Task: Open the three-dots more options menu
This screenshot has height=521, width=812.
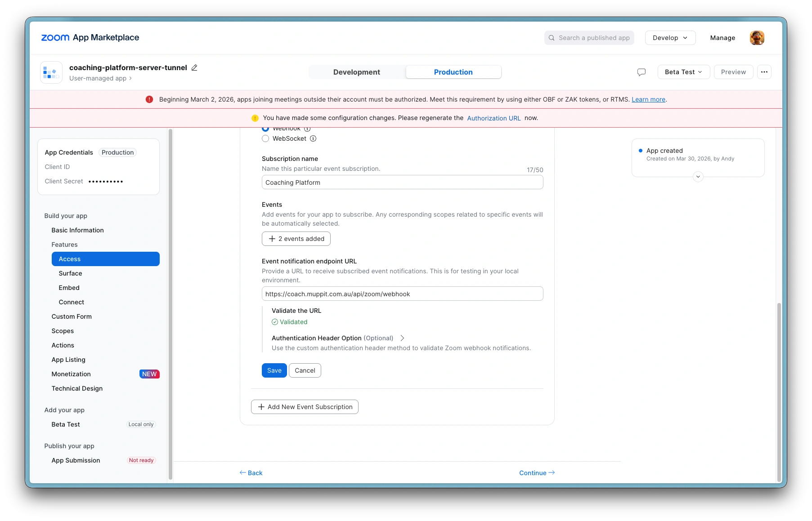Action: tap(764, 72)
